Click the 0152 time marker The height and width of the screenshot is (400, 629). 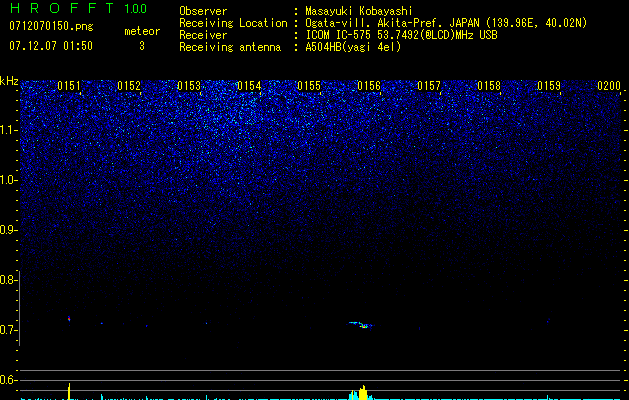129,86
